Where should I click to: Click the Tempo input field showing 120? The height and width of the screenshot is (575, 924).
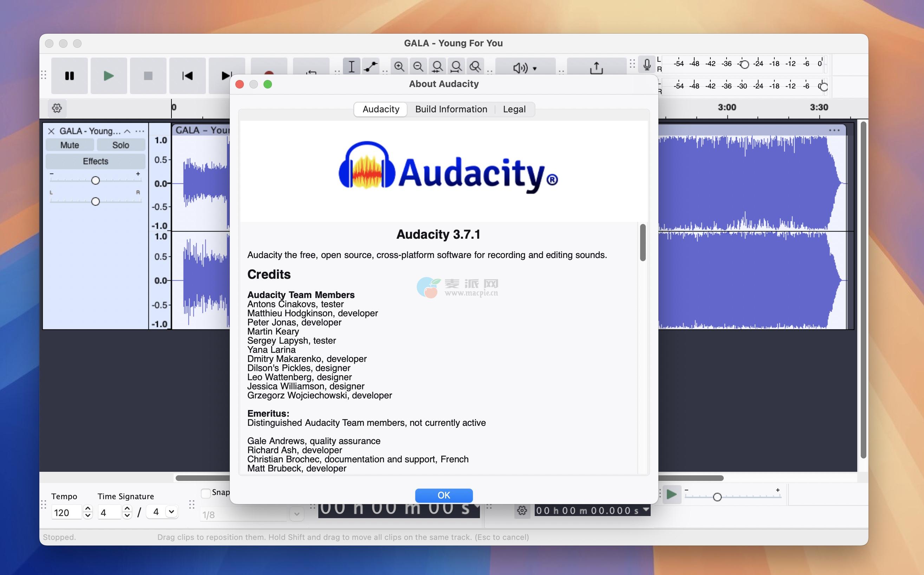(67, 512)
